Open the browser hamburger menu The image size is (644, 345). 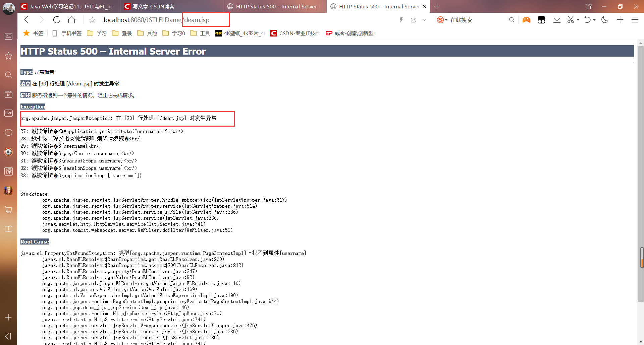coord(635,20)
